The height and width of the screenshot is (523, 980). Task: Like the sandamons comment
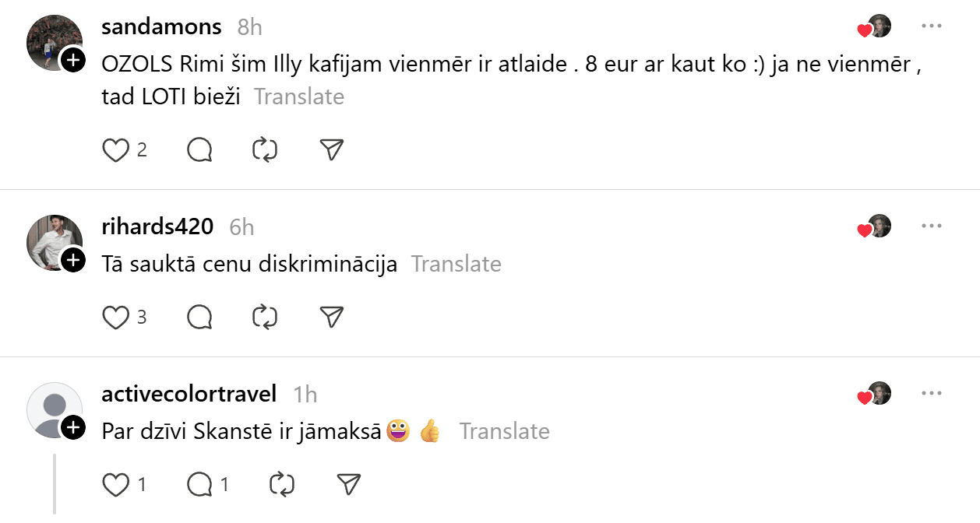click(x=116, y=149)
